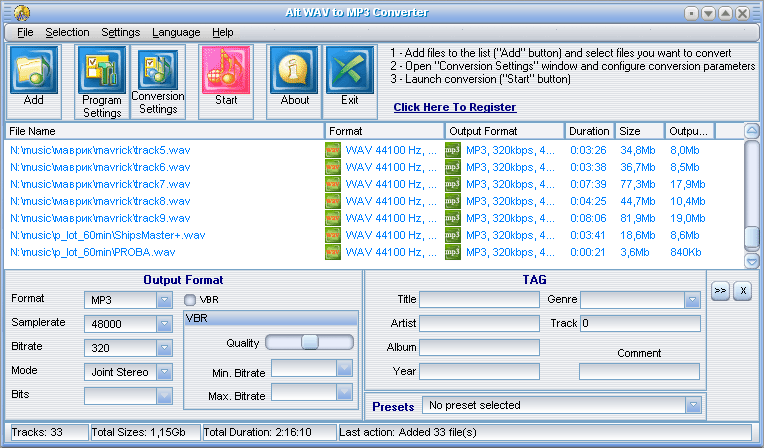The width and height of the screenshot is (764, 448).
Task: Click the VBR Quality slider handle
Action: point(310,342)
